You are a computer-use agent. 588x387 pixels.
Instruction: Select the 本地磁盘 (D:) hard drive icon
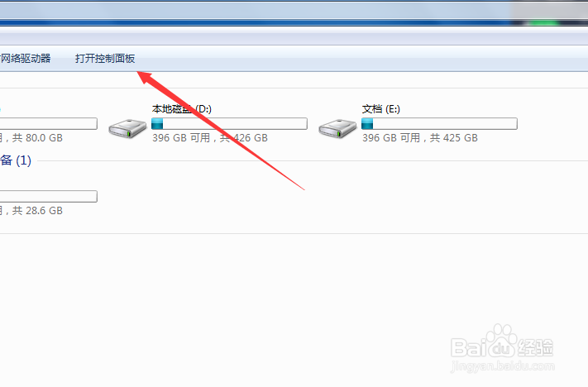coord(127,129)
